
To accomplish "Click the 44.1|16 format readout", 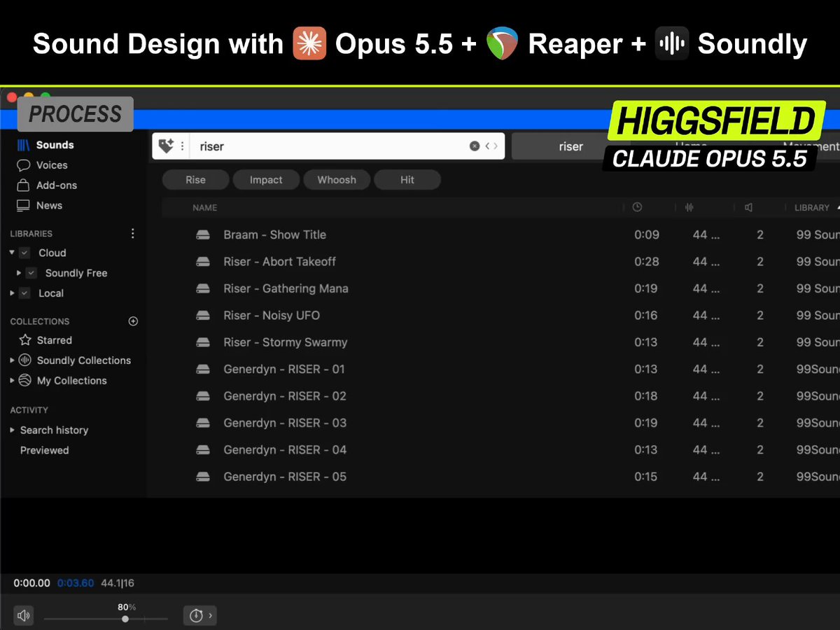I will click(118, 583).
